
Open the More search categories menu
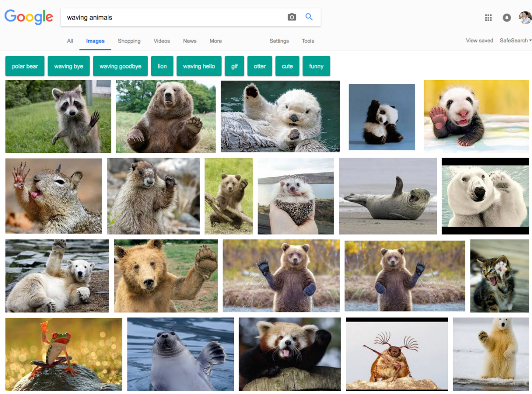point(216,41)
